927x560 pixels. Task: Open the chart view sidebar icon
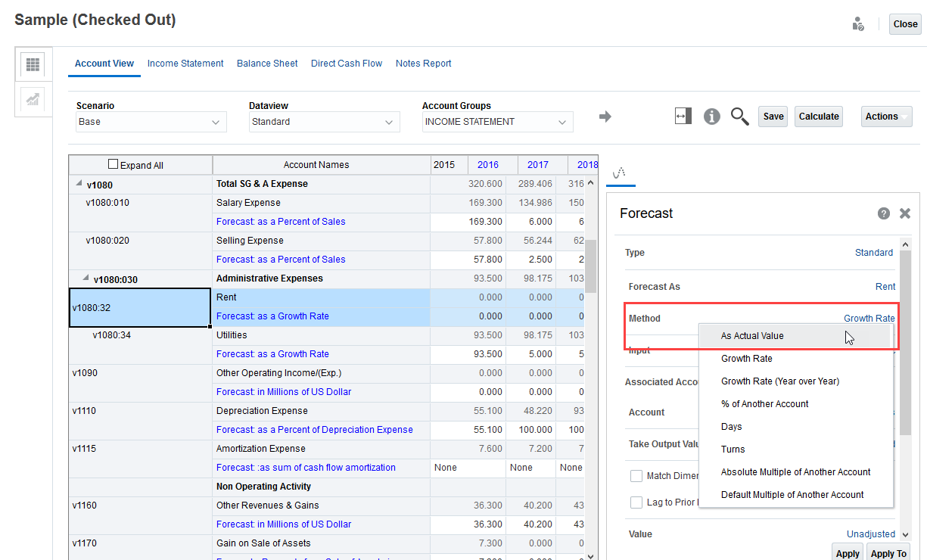33,99
